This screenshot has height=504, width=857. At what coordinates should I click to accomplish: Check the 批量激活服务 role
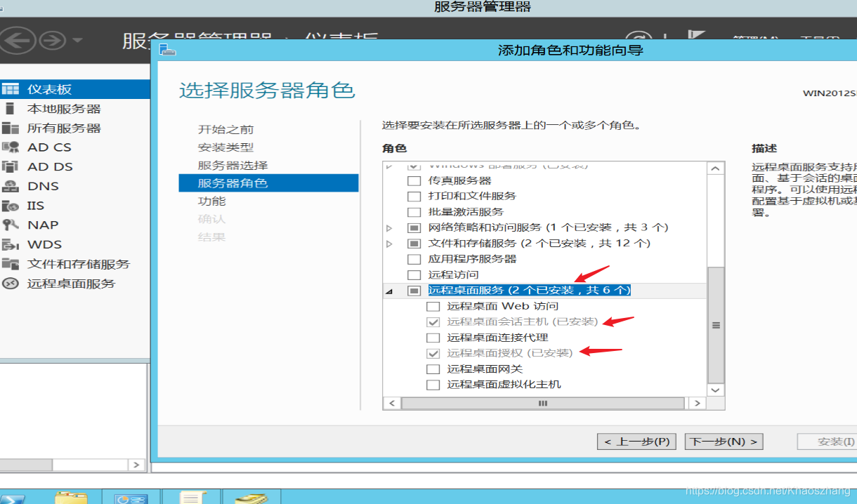414,212
